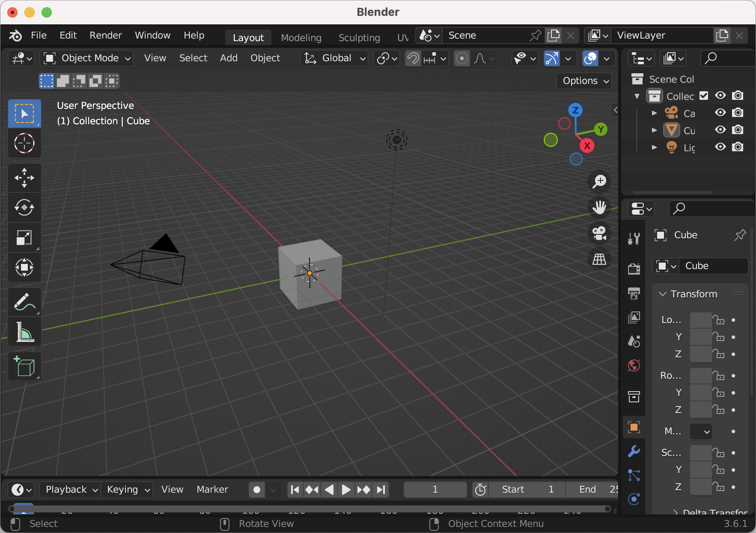Image resolution: width=756 pixels, height=533 pixels.
Task: Expand Cube item in outliner
Action: pos(654,130)
